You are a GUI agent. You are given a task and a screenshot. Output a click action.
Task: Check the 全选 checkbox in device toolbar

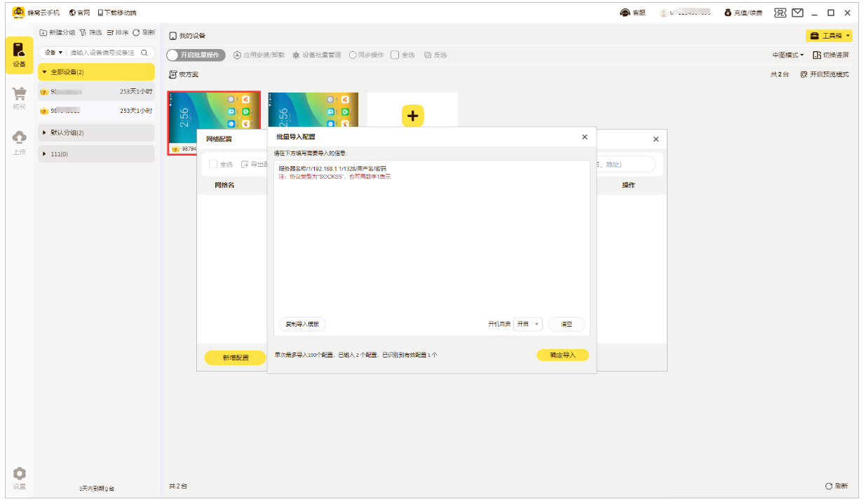coord(395,55)
